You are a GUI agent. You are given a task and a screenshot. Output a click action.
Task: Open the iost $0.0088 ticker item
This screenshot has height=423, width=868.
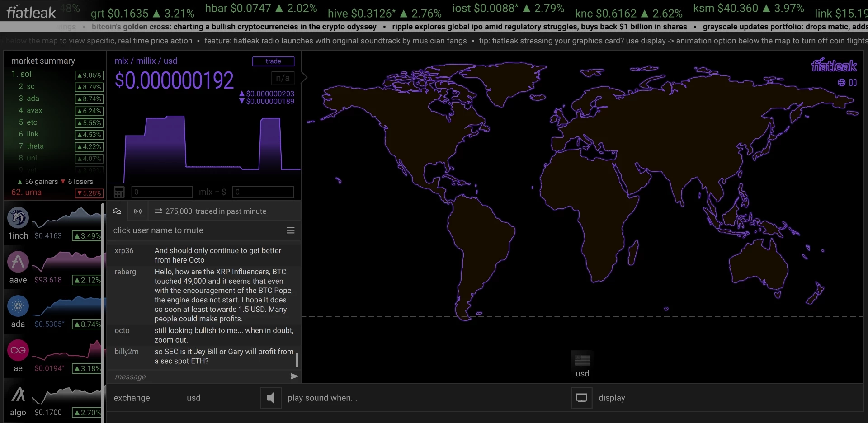[x=508, y=9]
